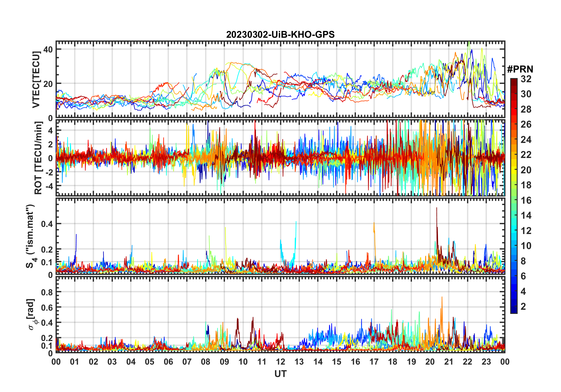
Task: Click the 20 hour tick label on UT axis
Action: [430, 362]
